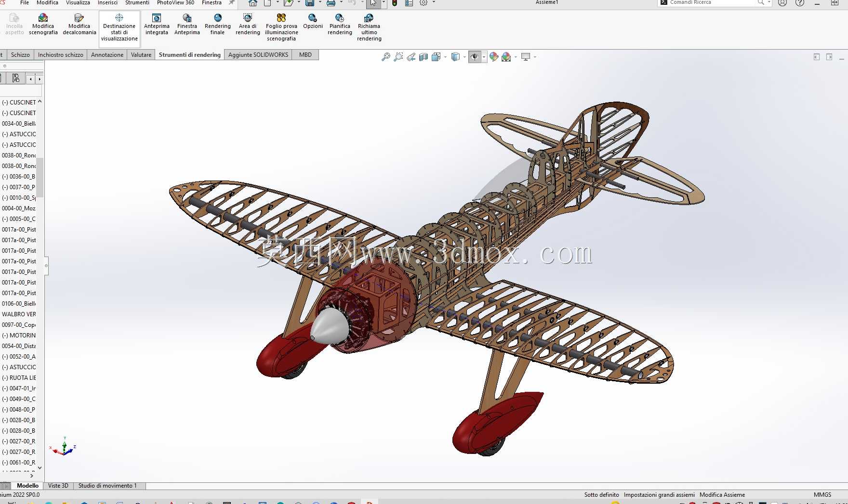
Task: Open rendering Opzioni
Action: 313,22
